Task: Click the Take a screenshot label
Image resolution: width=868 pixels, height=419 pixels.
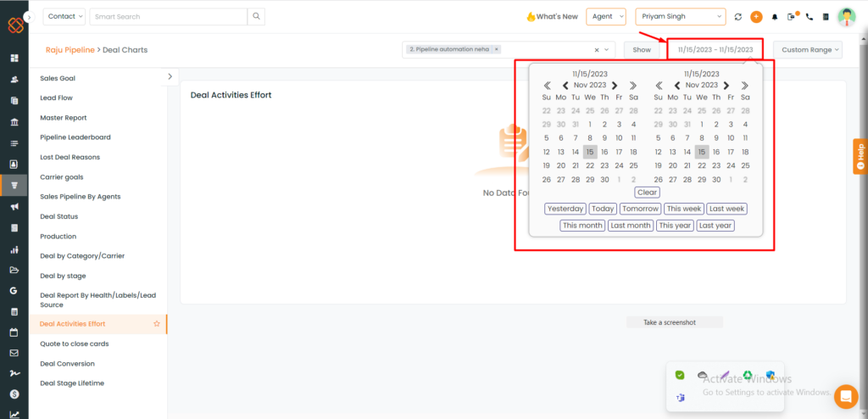Action: (x=670, y=322)
